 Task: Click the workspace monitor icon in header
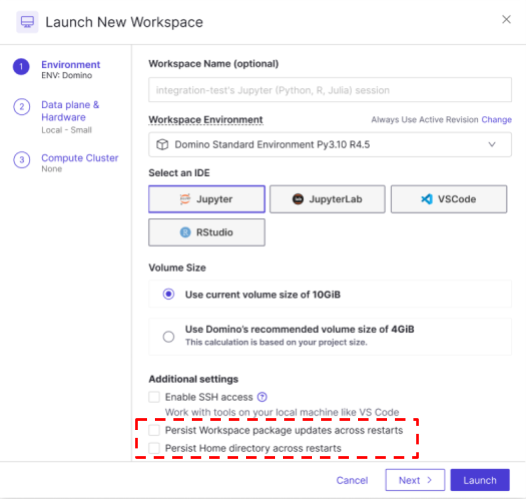click(27, 22)
